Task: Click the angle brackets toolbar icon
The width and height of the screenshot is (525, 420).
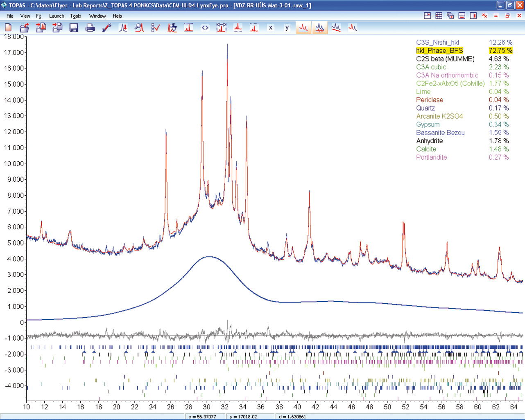Action: click(x=205, y=28)
